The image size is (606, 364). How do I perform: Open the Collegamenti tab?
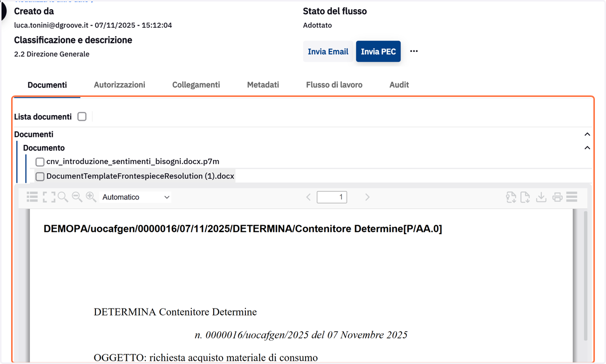[196, 85]
